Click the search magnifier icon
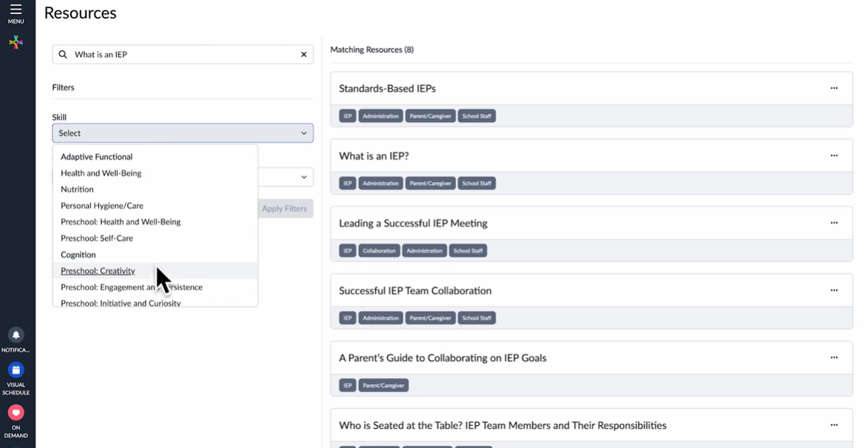 coord(63,55)
